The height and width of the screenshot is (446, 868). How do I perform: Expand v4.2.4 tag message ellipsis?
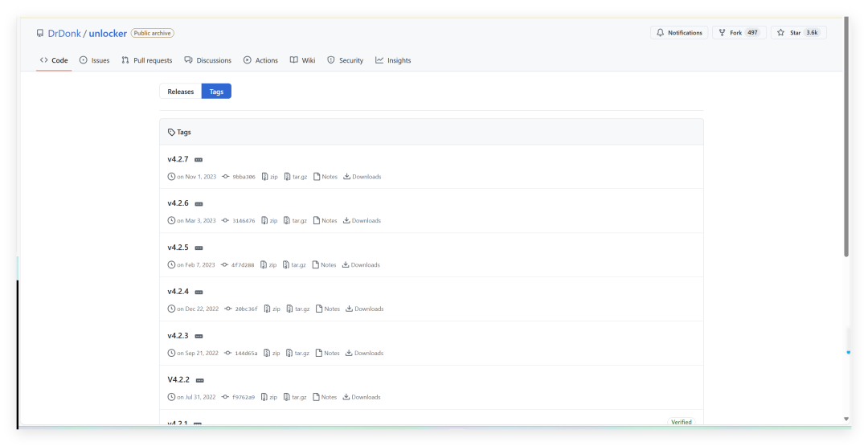point(199,293)
